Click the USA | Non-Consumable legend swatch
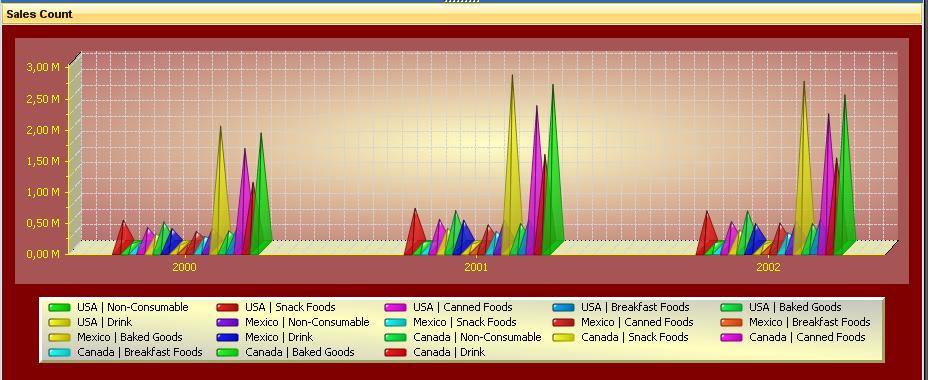Image resolution: width=928 pixels, height=380 pixels. pyautogui.click(x=59, y=307)
